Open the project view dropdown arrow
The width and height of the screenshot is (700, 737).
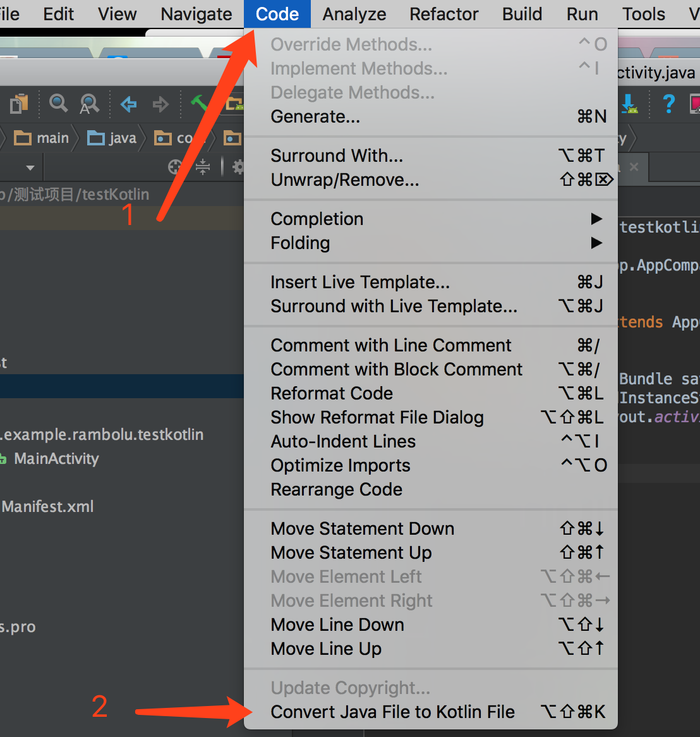point(30,167)
